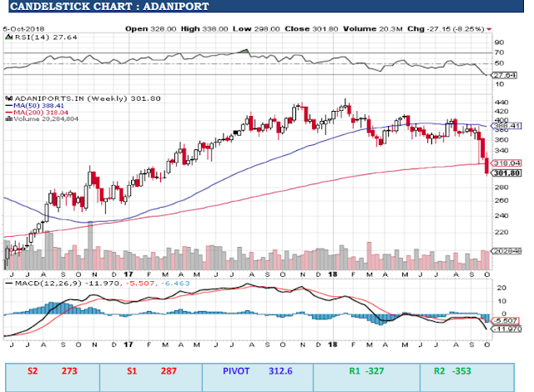The height and width of the screenshot is (392, 534).
Task: Click the date label '5-Oct-2018'
Action: pyautogui.click(x=23, y=29)
